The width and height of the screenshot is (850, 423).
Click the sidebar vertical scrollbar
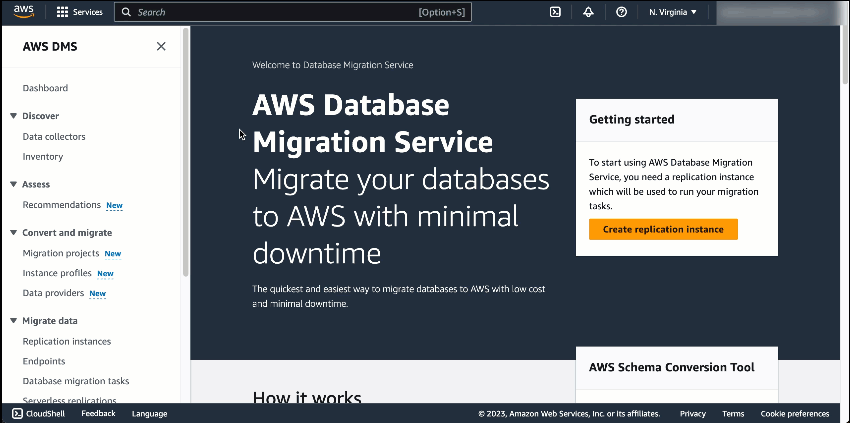coord(185,152)
